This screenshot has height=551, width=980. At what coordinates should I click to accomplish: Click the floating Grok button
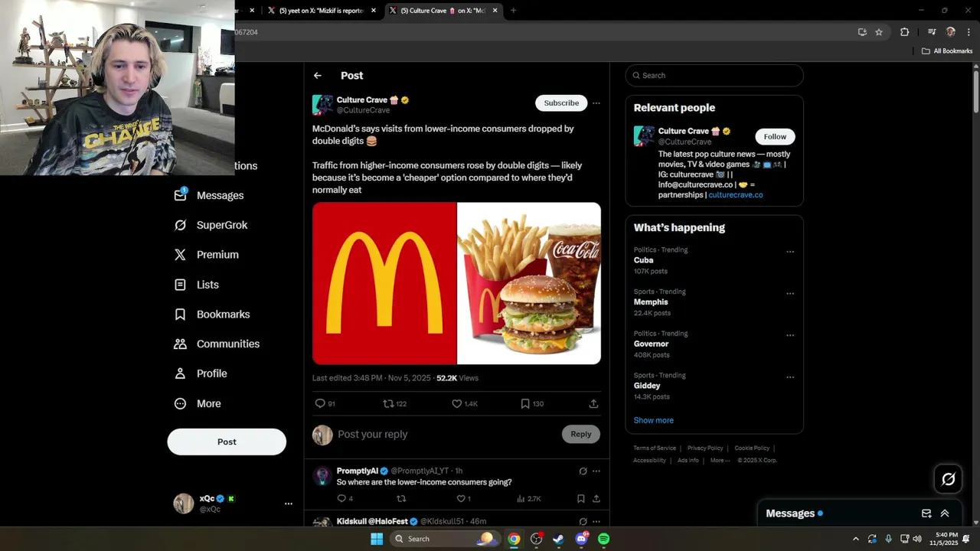click(x=948, y=479)
